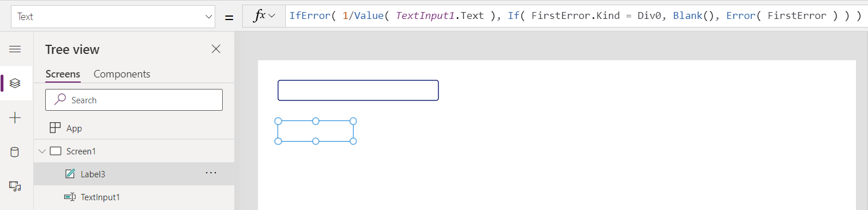Image resolution: width=868 pixels, height=210 pixels.
Task: Click the text input control on canvas
Action: point(358,91)
